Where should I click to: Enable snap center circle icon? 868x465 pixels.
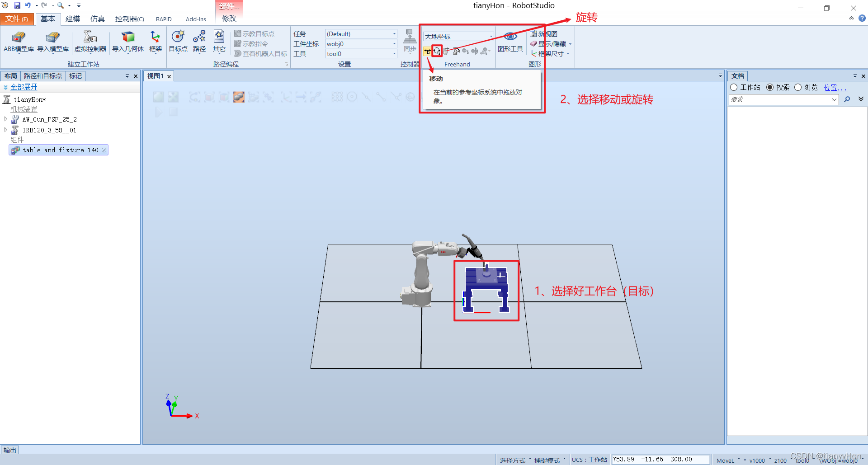pyautogui.click(x=352, y=97)
